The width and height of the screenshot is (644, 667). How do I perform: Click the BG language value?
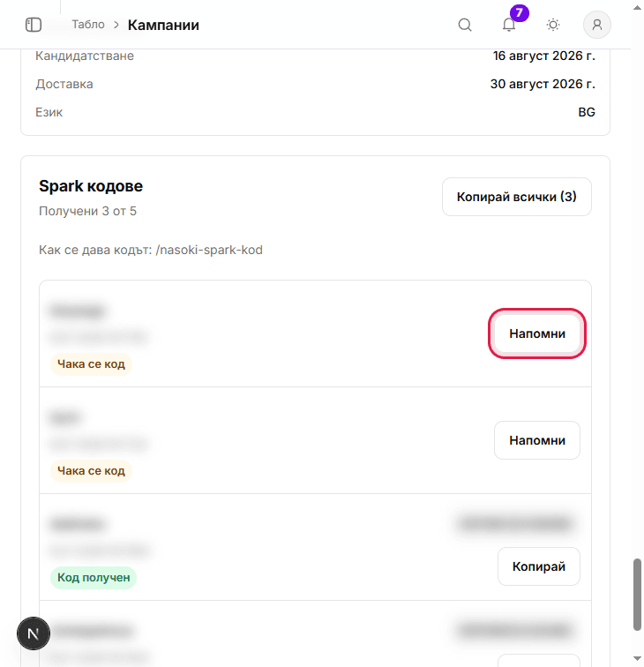click(587, 112)
